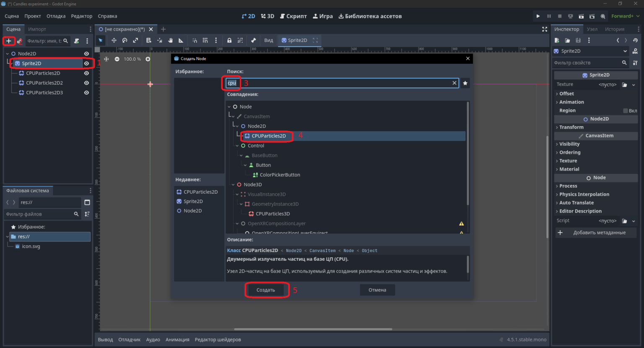Screen dimensions: 644x348
Task: Open the Forward+ renderer dropdown
Action: [x=625, y=16]
